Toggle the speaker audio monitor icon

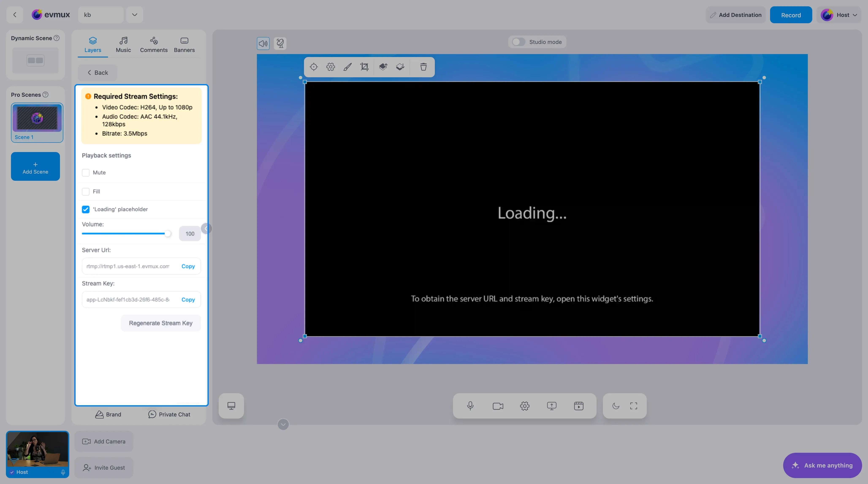tap(263, 43)
